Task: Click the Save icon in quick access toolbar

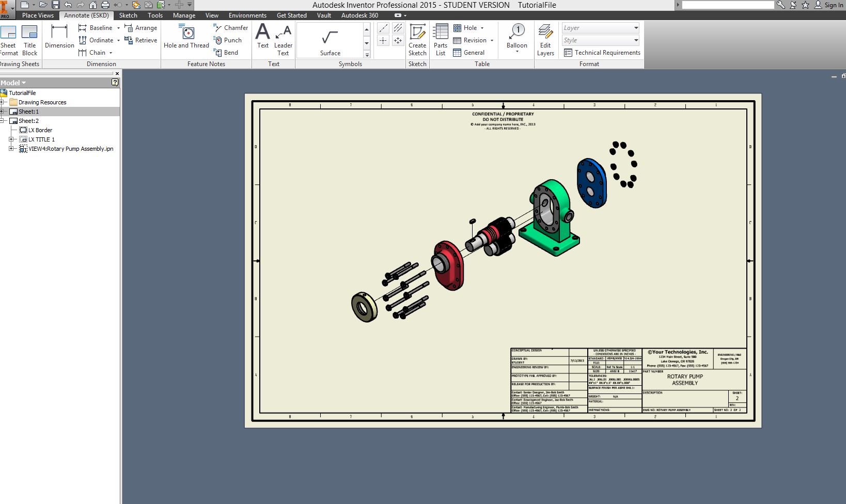Action: pos(56,5)
